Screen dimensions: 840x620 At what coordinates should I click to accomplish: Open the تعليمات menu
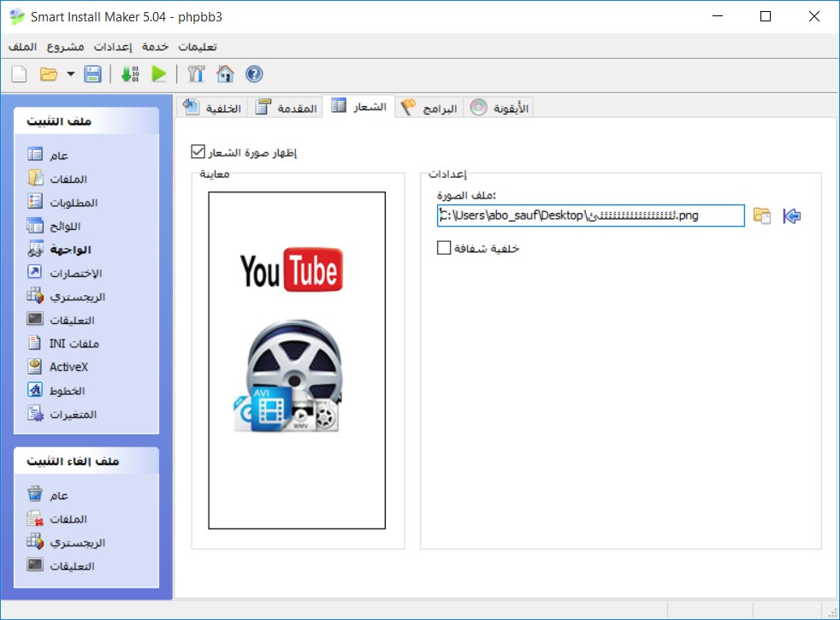pyautogui.click(x=198, y=47)
